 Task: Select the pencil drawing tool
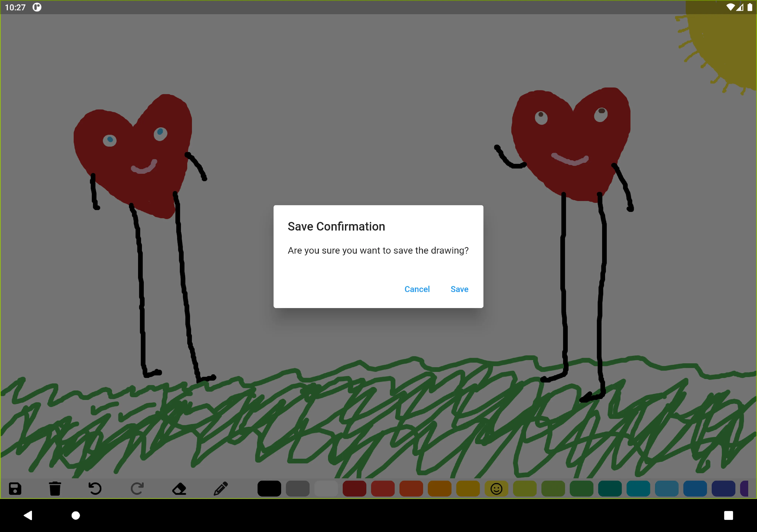pyautogui.click(x=220, y=488)
